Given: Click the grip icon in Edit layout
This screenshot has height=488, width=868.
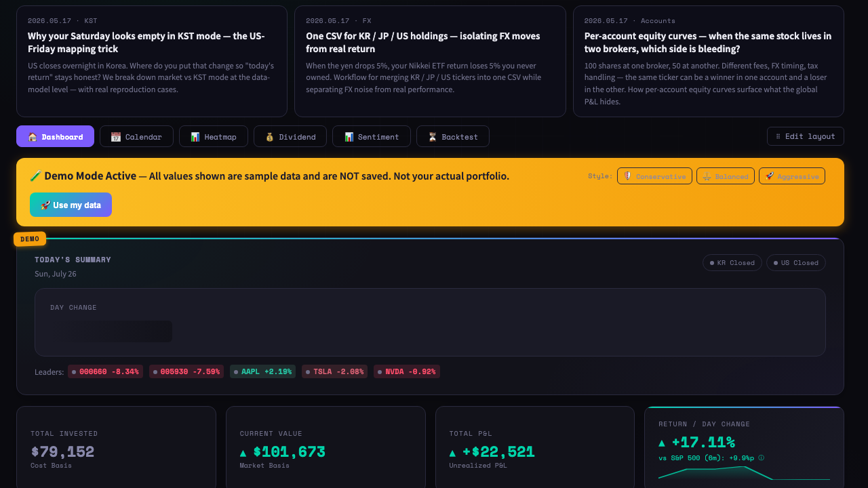Looking at the screenshot, I should (x=778, y=136).
